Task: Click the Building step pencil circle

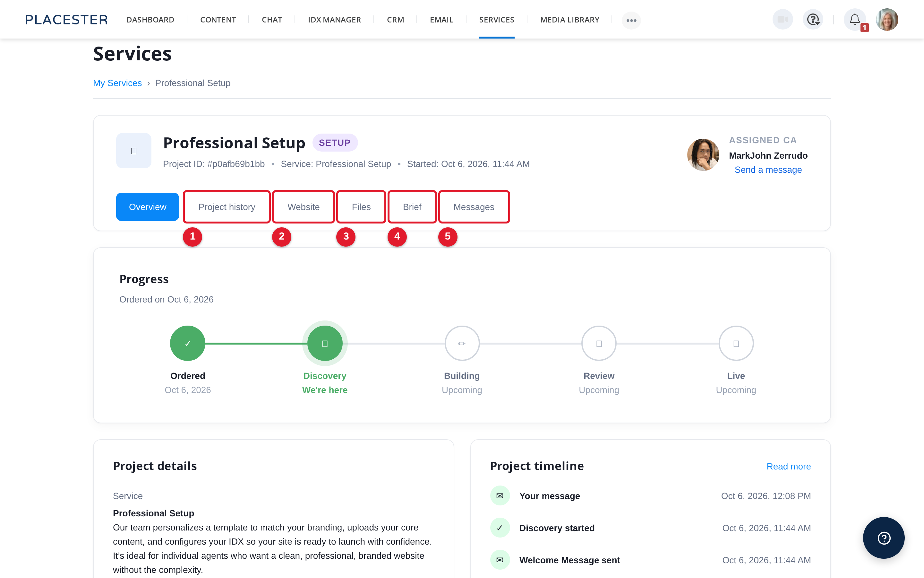Action: [x=462, y=343]
